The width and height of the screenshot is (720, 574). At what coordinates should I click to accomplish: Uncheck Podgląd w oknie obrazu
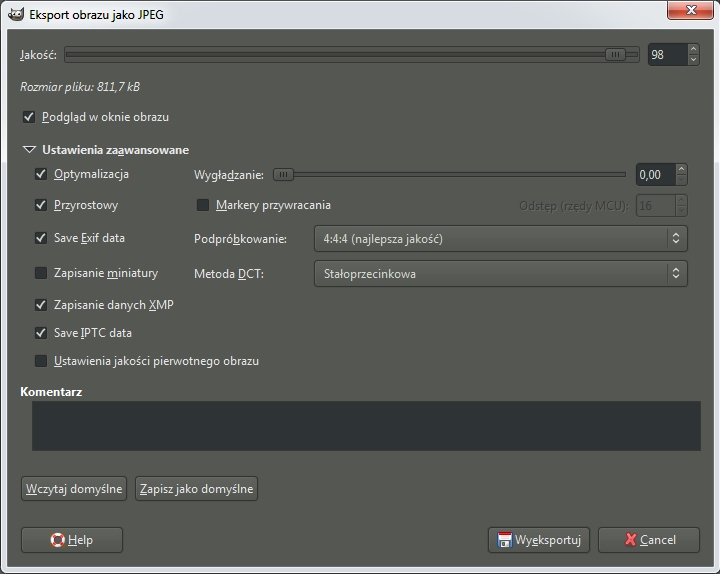tap(29, 117)
